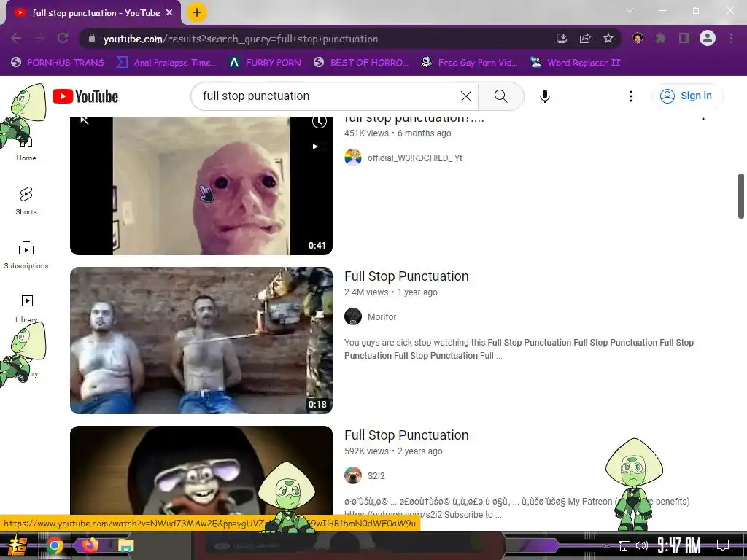Open Anal Prolapse Time bookmark

pos(167,63)
